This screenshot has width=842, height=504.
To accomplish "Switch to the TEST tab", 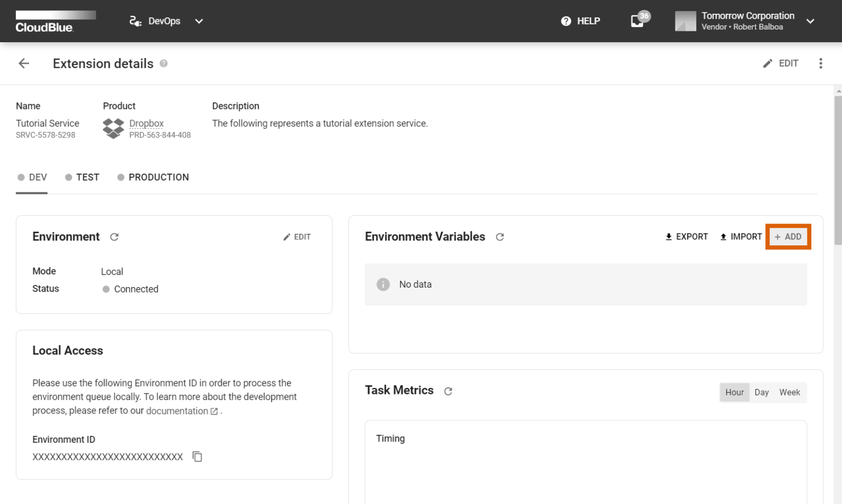I will pyautogui.click(x=82, y=177).
